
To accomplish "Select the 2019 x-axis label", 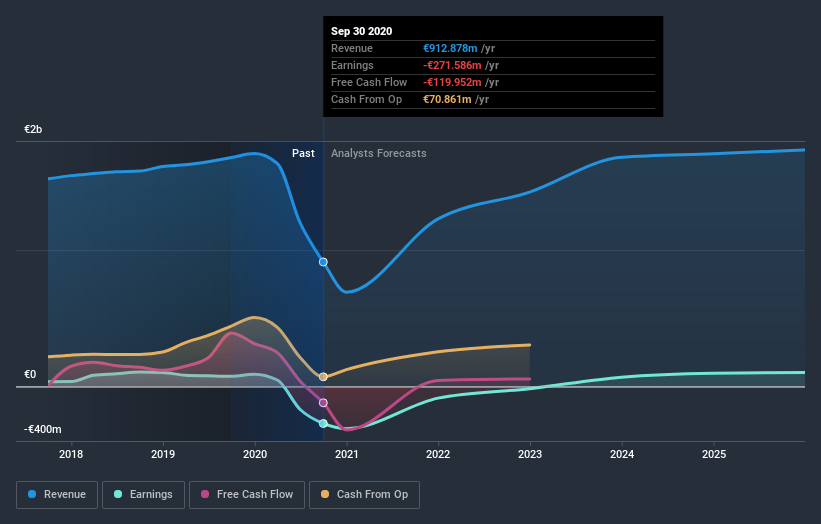I will pyautogui.click(x=163, y=454).
